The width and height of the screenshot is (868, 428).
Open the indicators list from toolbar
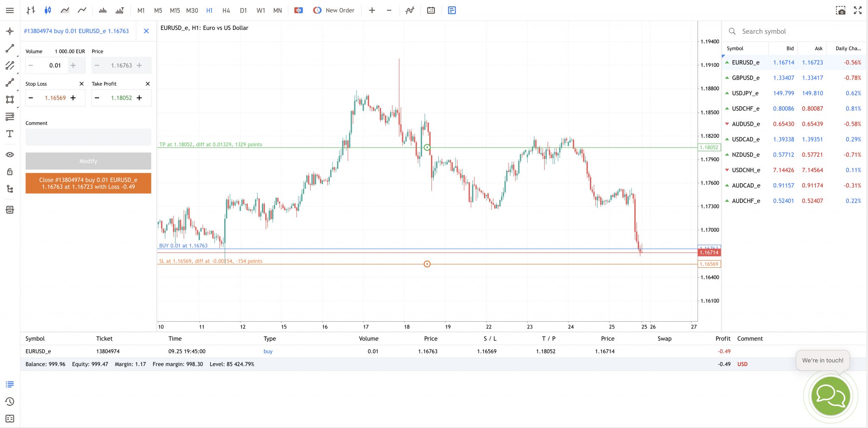tap(409, 10)
